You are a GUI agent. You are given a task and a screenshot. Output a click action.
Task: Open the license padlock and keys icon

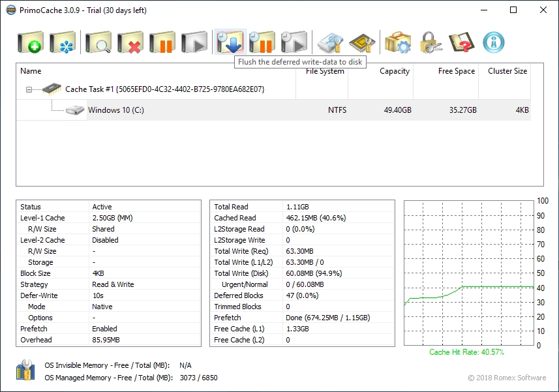click(431, 42)
